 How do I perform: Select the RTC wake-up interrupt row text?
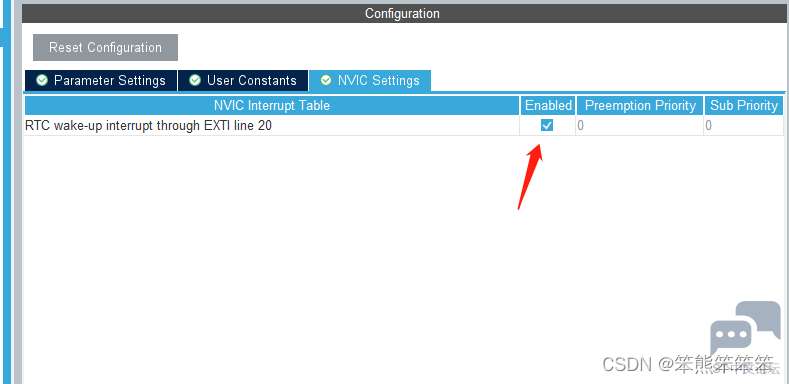pos(148,125)
